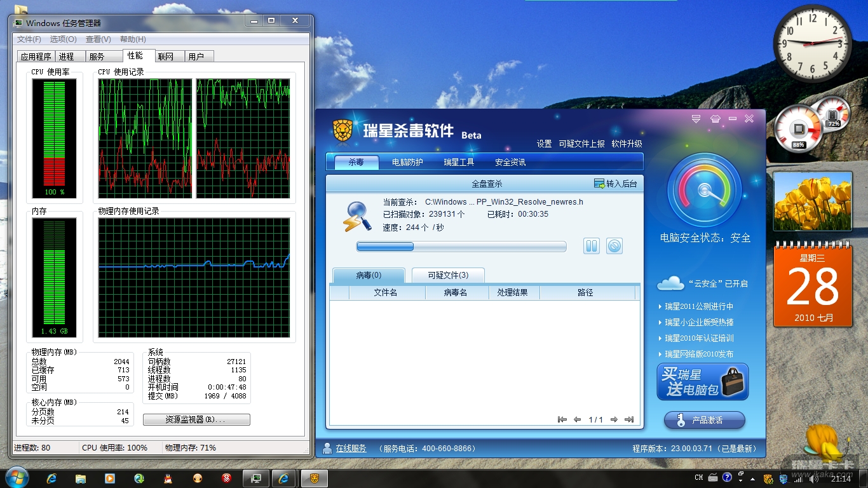Open Task Manager 文件(F) menu
Screen dimensions: 868x488
pos(29,39)
